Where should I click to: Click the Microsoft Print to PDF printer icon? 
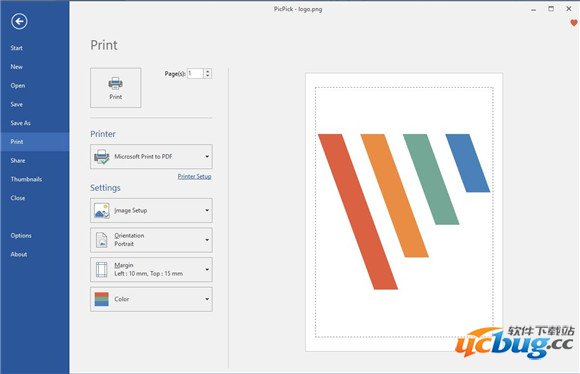pos(101,156)
